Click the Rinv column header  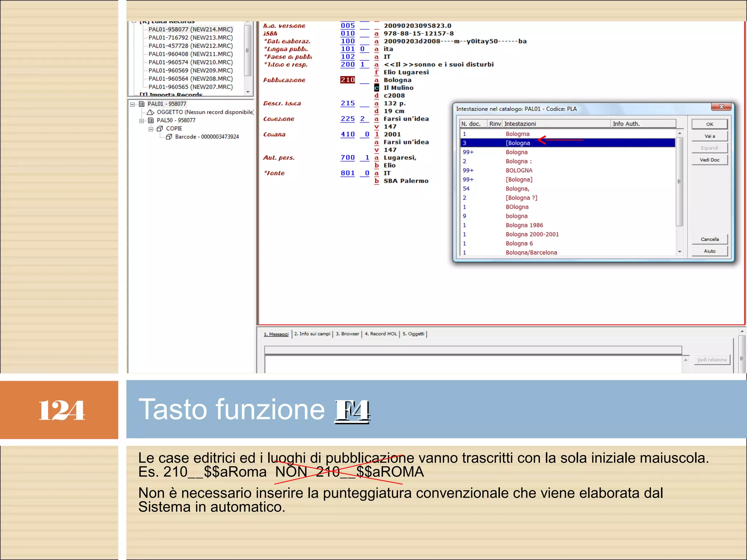495,124
